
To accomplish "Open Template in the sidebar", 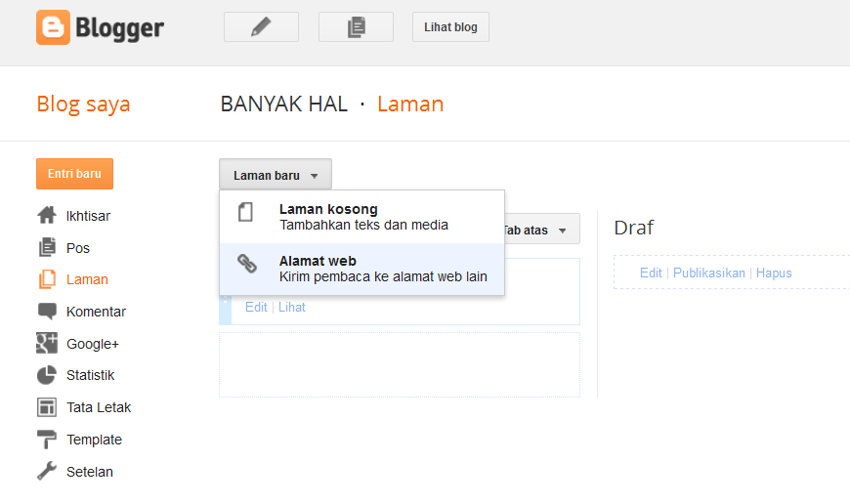I will pos(94,440).
